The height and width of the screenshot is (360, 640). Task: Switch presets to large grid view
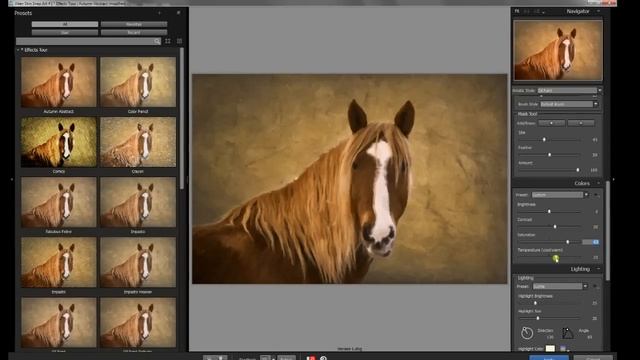coord(168,41)
